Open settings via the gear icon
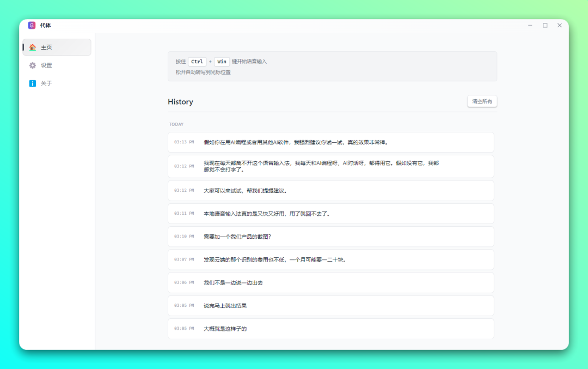 (x=33, y=65)
